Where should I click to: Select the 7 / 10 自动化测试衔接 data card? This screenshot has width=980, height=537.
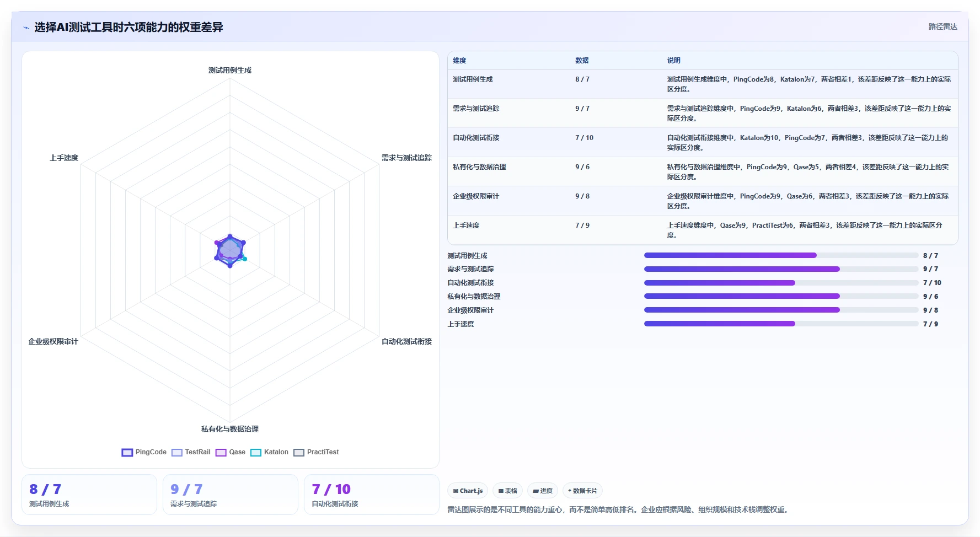pos(372,495)
